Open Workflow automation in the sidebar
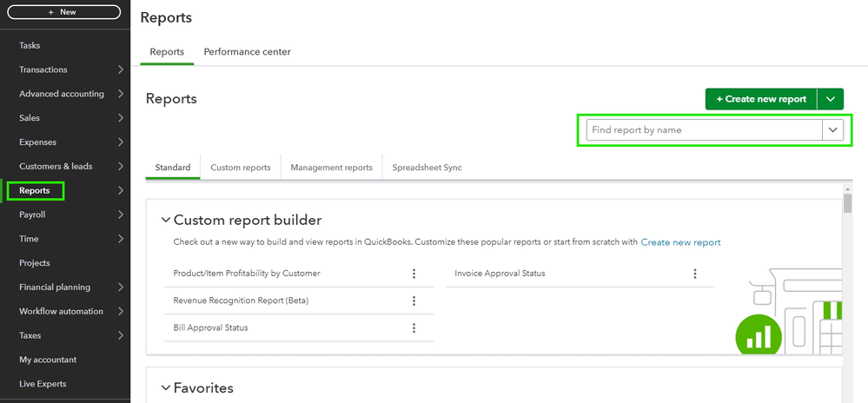 (x=61, y=311)
